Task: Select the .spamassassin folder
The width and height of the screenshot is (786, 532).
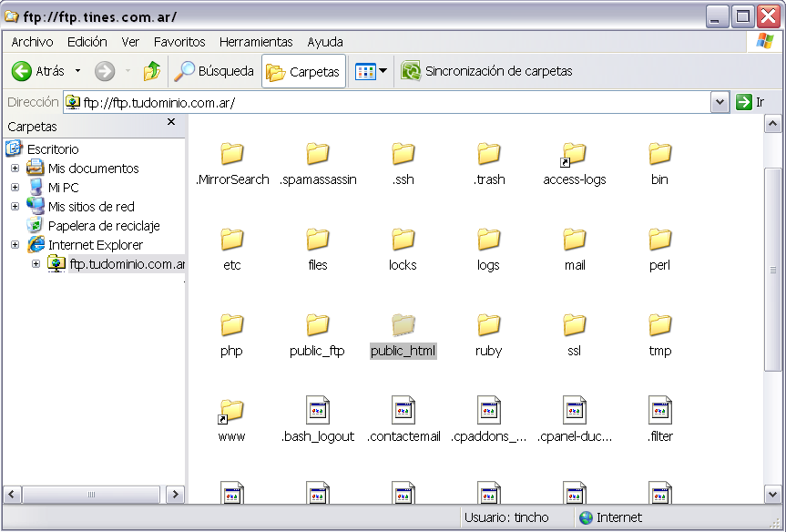Action: point(318,164)
